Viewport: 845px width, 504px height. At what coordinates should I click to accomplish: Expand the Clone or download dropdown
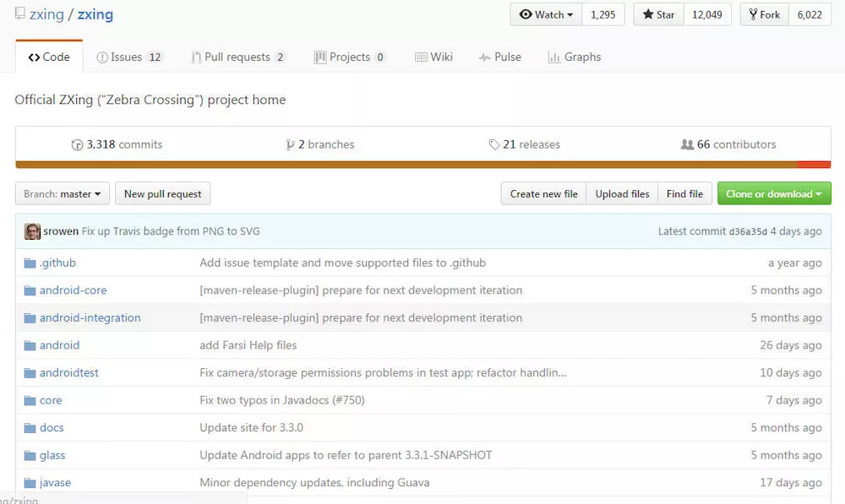774,194
